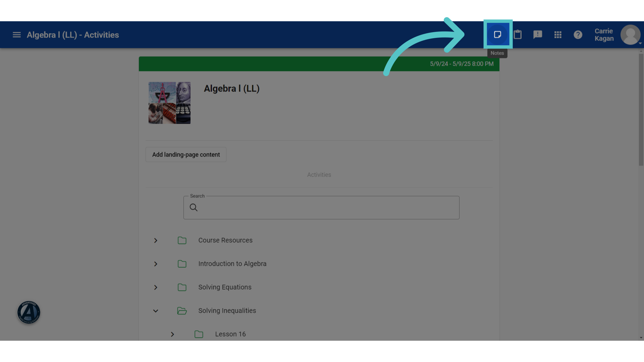Open the apps grid icon
This screenshot has height=362, width=644.
coord(558,35)
